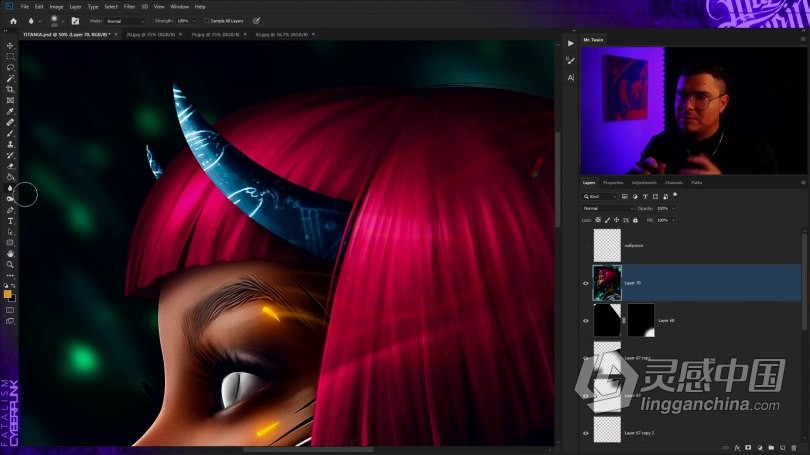Select the Lasso tool
The image size is (810, 455).
(10, 68)
